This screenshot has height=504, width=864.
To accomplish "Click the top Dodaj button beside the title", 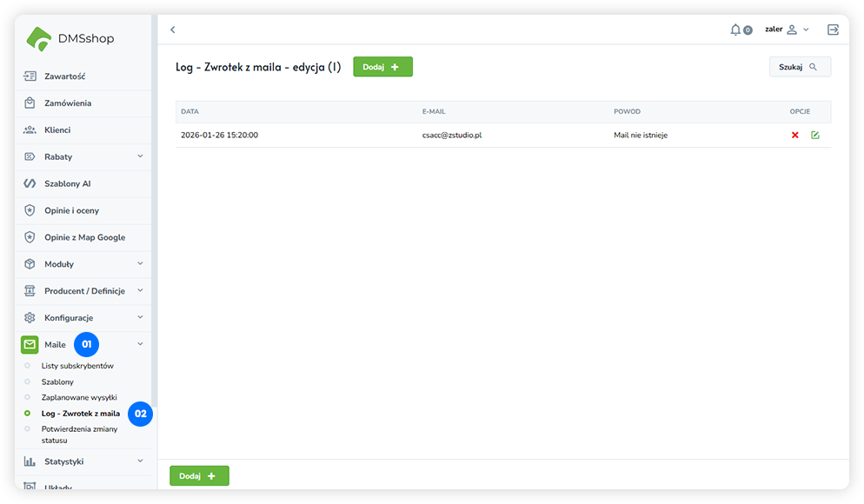I will [x=382, y=67].
